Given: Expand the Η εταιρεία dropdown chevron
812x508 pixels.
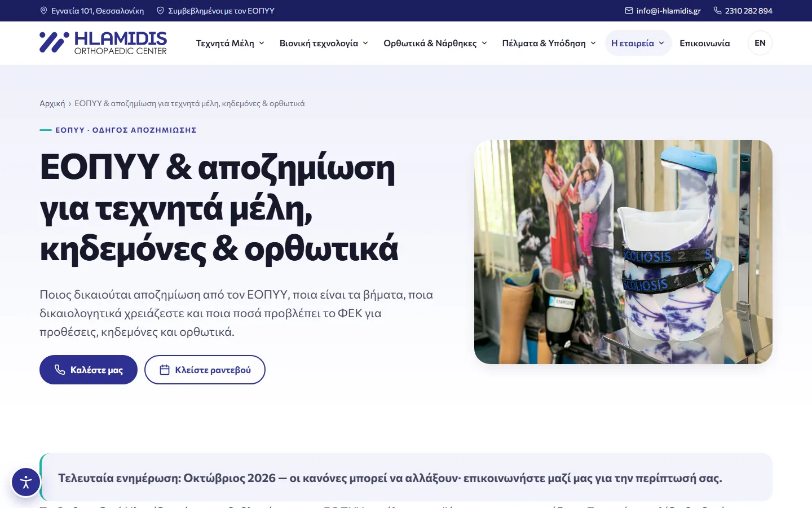Looking at the screenshot, I should (x=661, y=43).
